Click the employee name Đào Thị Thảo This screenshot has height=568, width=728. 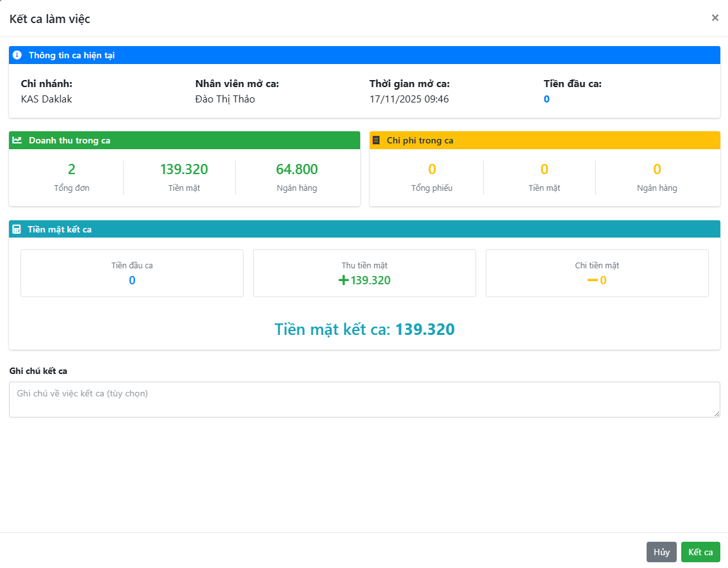click(225, 99)
